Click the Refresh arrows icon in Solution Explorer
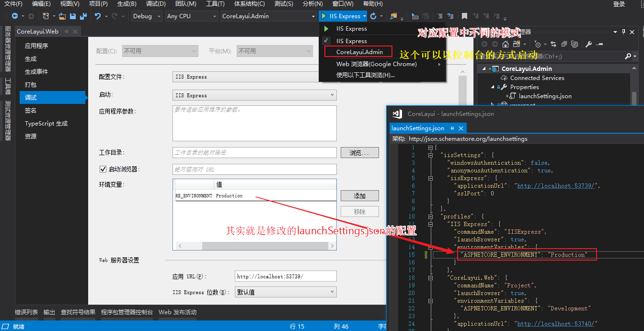 click(553, 44)
